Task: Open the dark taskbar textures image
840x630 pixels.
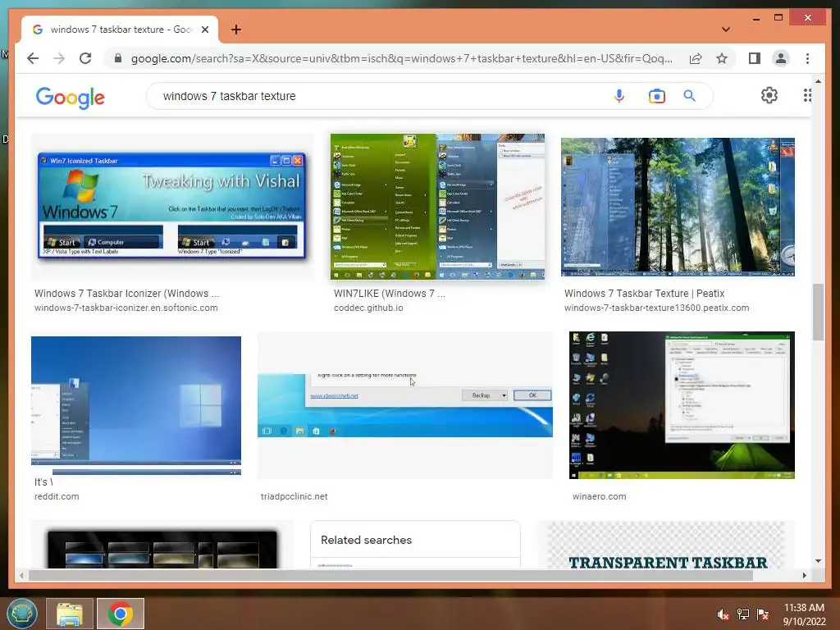Action: (162, 545)
